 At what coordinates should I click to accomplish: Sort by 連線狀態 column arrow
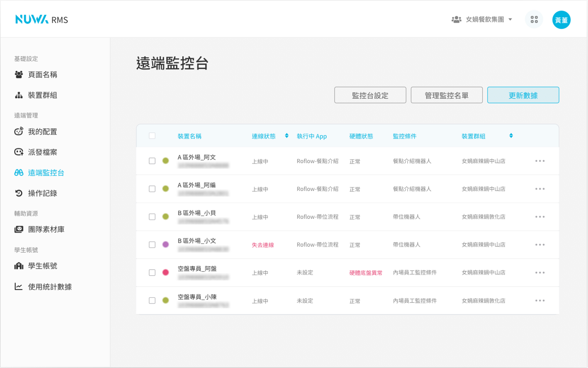point(287,136)
